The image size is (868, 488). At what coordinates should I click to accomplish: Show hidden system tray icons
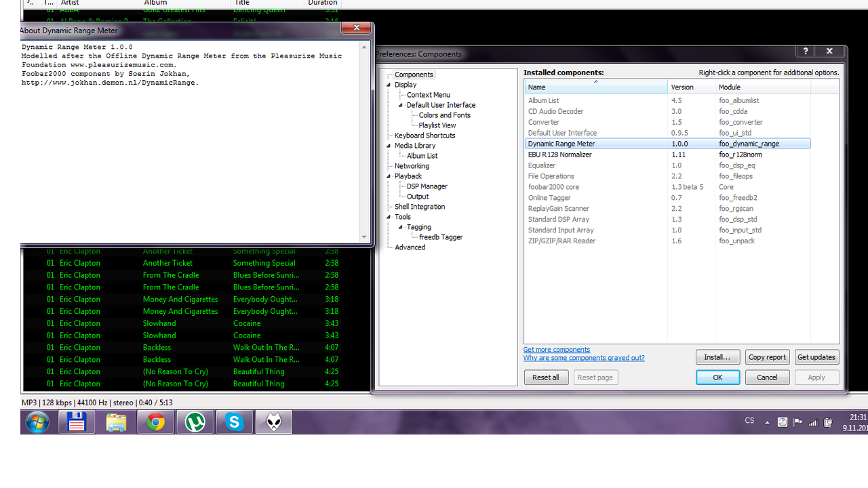coord(767,422)
